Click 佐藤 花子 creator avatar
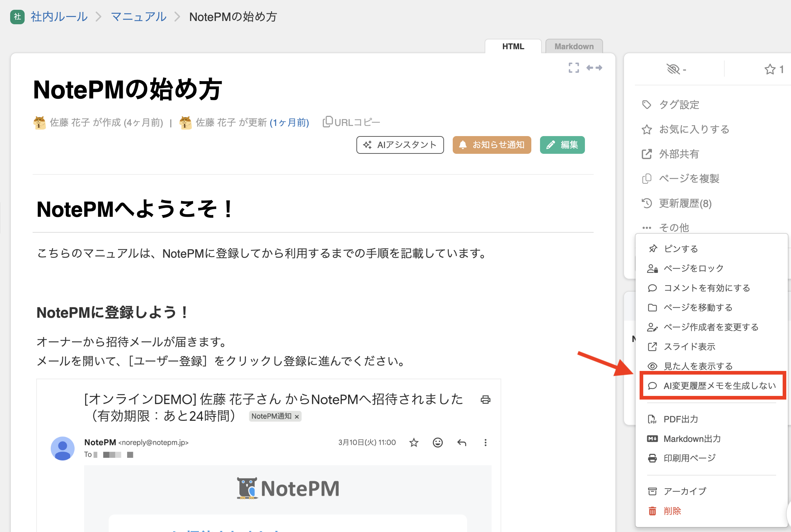The height and width of the screenshot is (532, 791). [39, 123]
